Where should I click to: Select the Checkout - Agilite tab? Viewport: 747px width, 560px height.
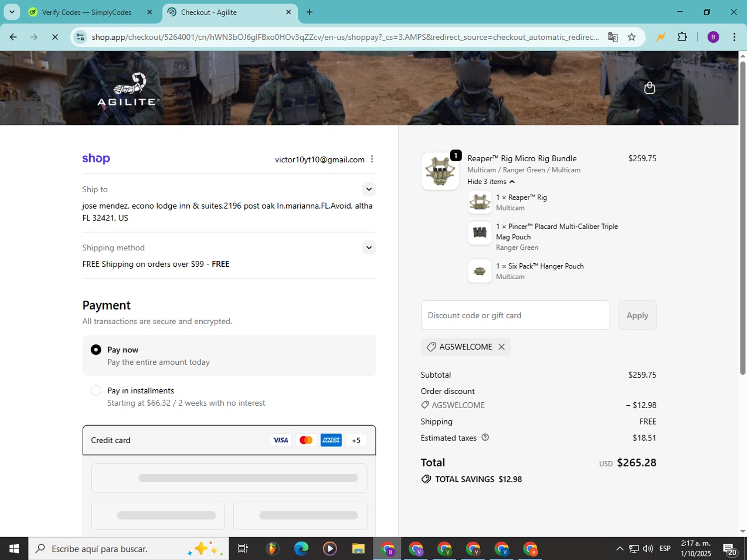click(209, 12)
